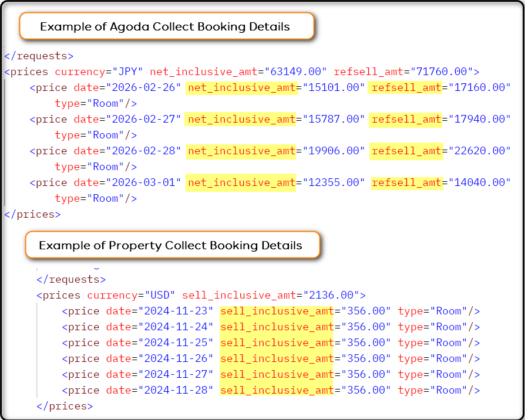Select the date value "2026-02-27"

(x=143, y=120)
